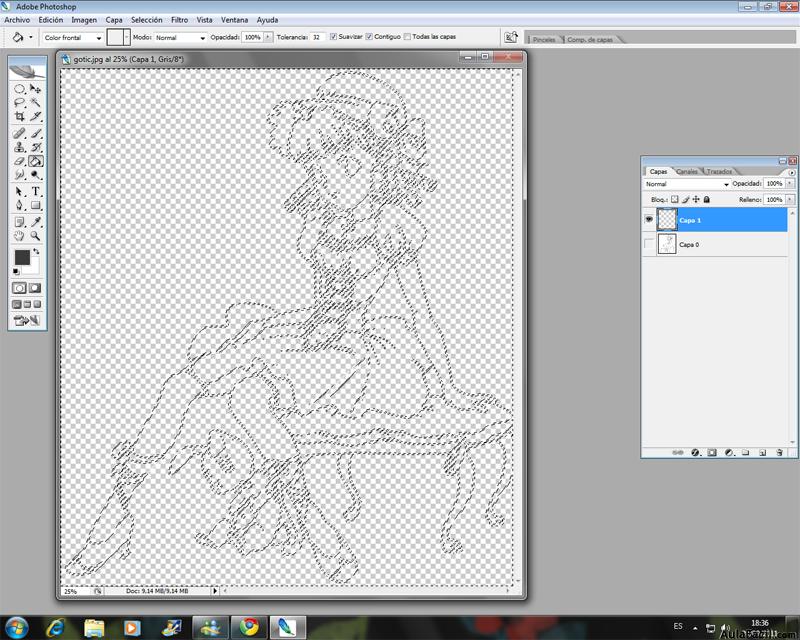The height and width of the screenshot is (640, 800).
Task: Toggle lock transparent pixels
Action: [674, 200]
